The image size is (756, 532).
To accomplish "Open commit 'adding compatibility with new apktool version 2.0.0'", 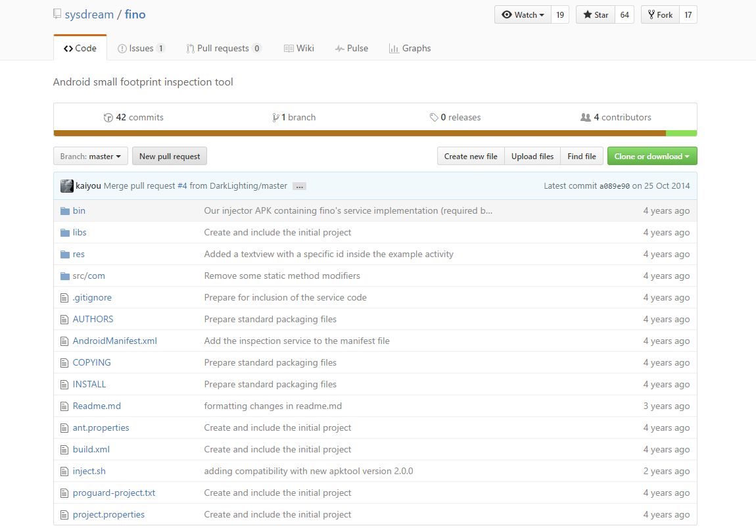I will click(308, 472).
